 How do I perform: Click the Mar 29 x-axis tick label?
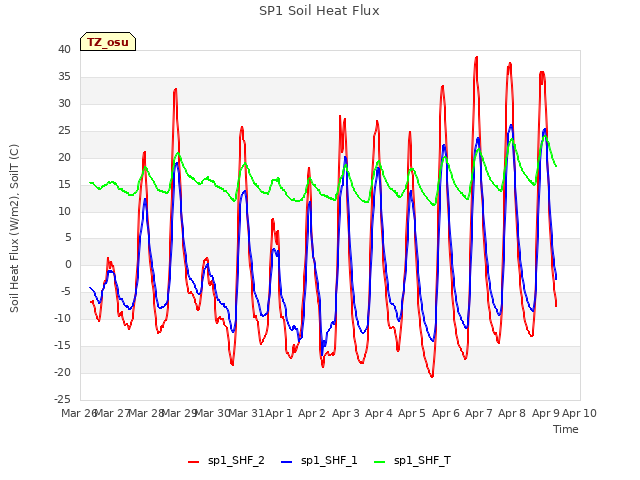(x=180, y=413)
